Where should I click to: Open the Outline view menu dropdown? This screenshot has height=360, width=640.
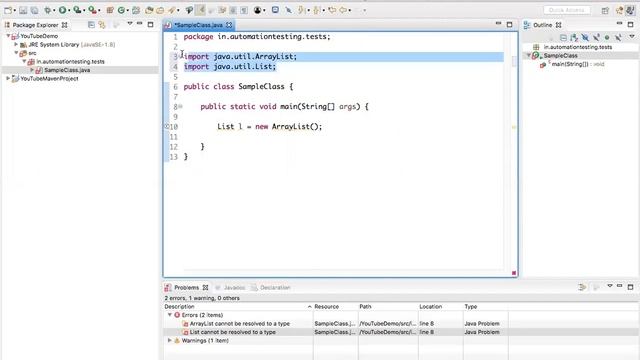click(632, 37)
